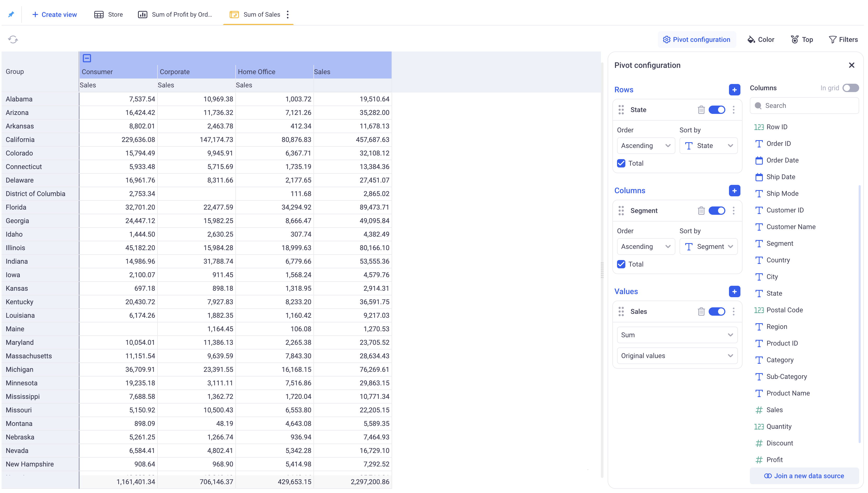
Task: Open Sum of Profit by Ord... tab
Action: point(175,15)
